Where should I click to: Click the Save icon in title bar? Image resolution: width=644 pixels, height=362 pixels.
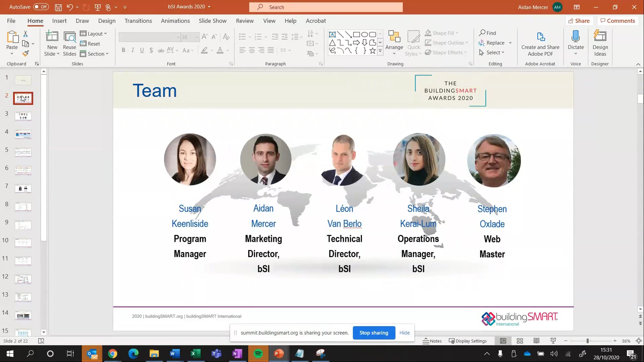pyautogui.click(x=58, y=7)
